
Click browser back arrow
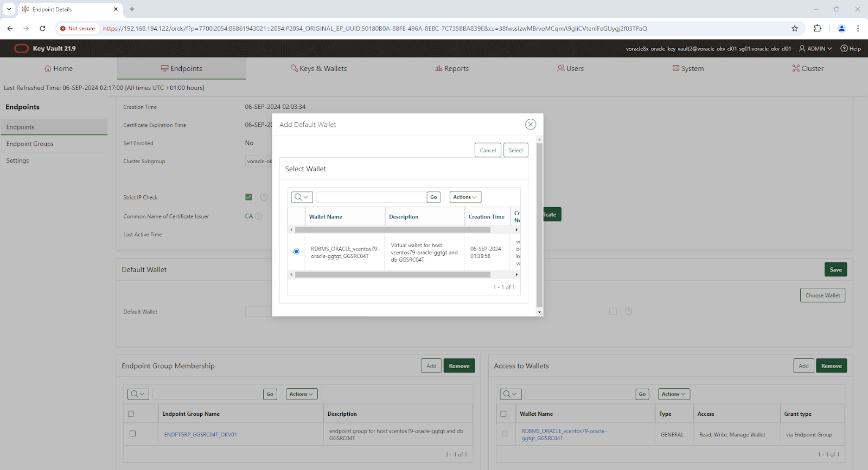coord(10,28)
